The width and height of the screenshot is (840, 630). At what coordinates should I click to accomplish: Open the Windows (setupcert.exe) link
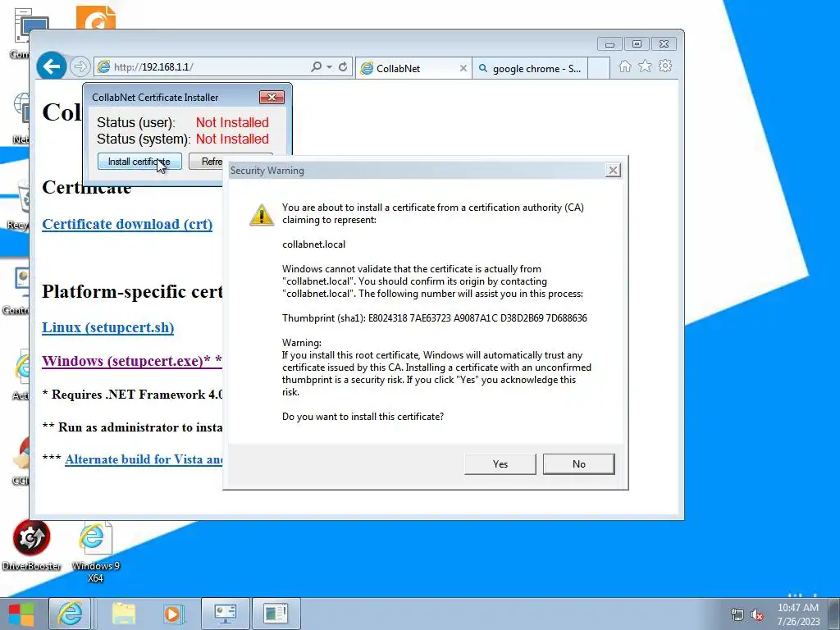point(132,361)
